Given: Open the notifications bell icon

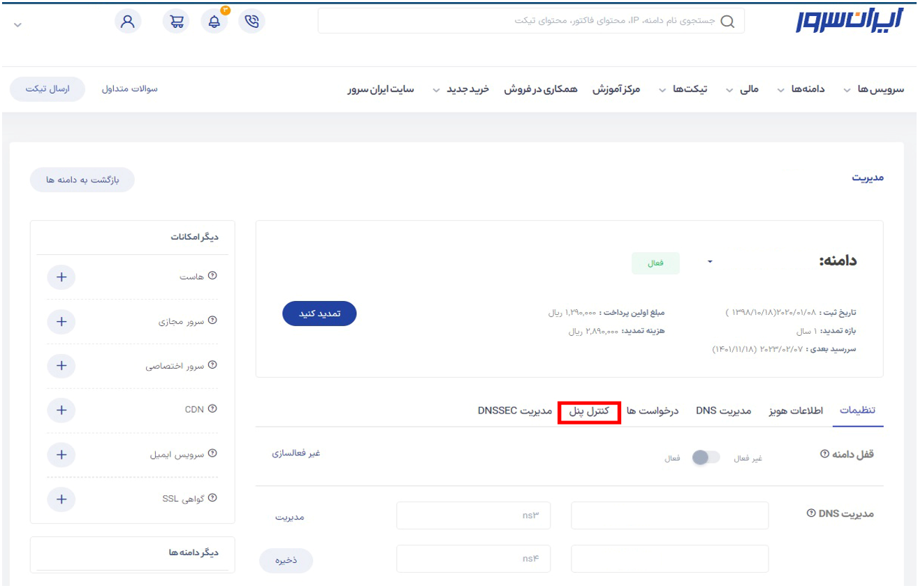Looking at the screenshot, I should [x=214, y=22].
